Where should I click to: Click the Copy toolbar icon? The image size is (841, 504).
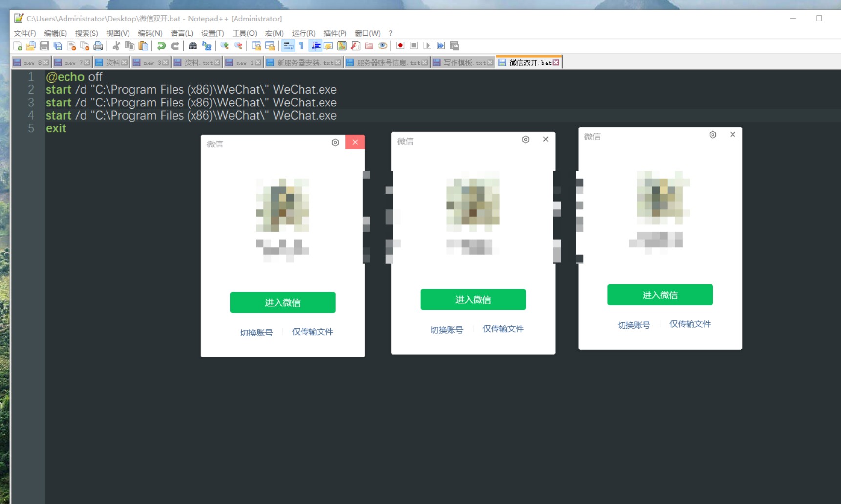[129, 46]
